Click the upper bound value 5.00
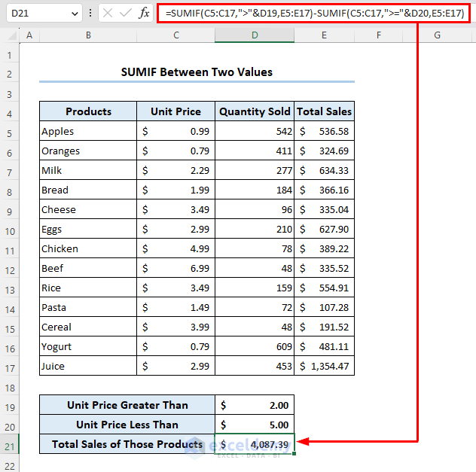The height and width of the screenshot is (472, 476). click(x=255, y=425)
